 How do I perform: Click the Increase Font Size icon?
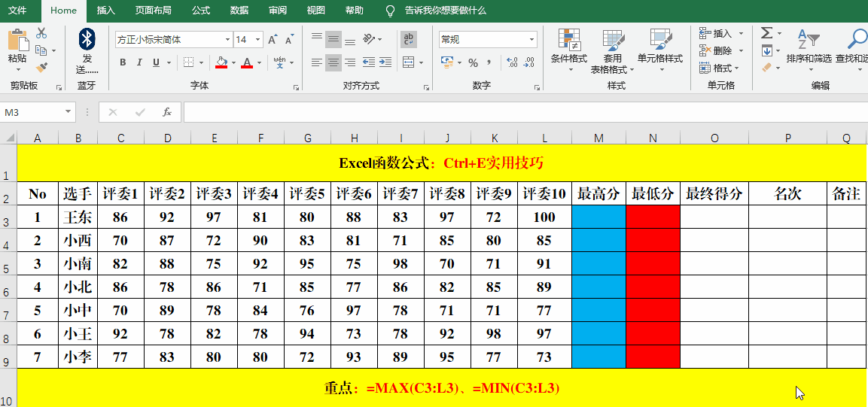point(273,39)
